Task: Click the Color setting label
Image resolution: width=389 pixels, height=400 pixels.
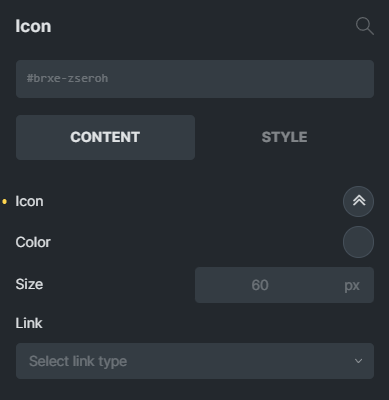Action: pos(33,242)
